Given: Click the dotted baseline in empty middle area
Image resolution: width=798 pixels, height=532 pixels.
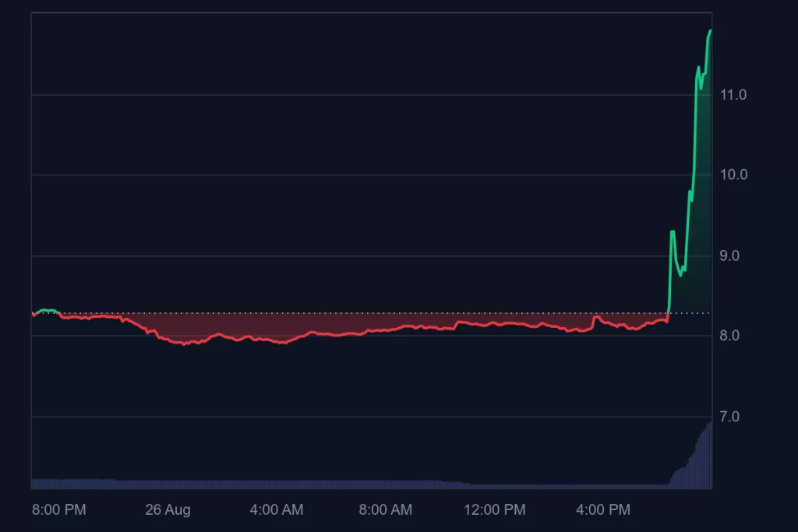Looking at the screenshot, I should [390, 313].
